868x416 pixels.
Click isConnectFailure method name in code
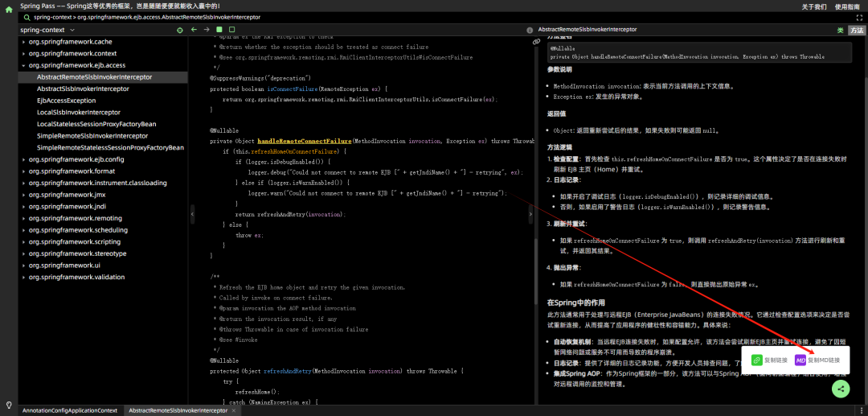[293, 89]
